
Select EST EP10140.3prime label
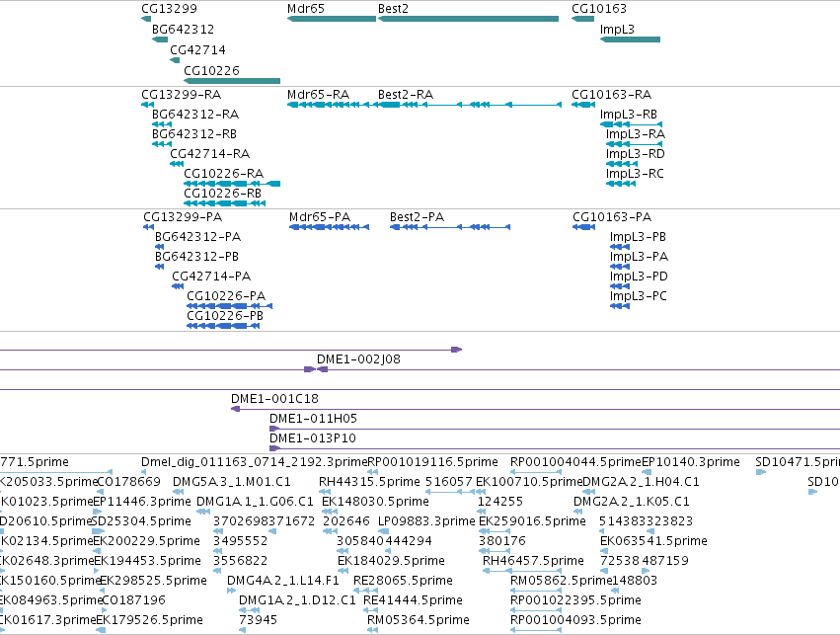pos(691,462)
